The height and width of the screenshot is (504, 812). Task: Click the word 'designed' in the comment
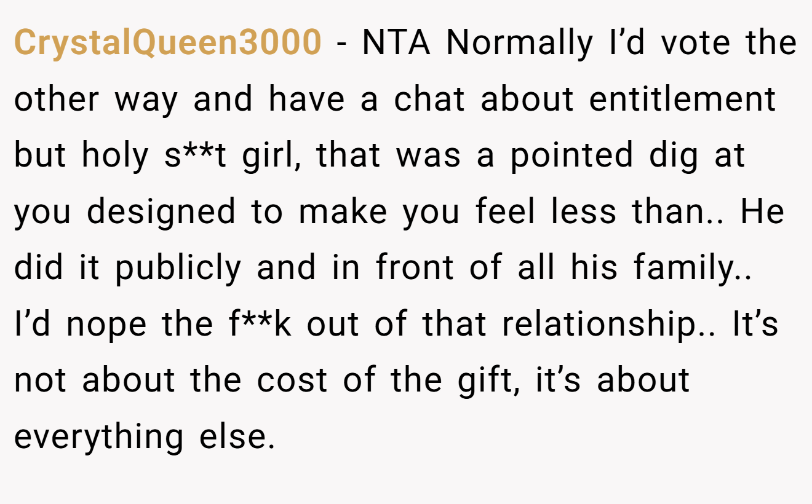click(x=161, y=212)
